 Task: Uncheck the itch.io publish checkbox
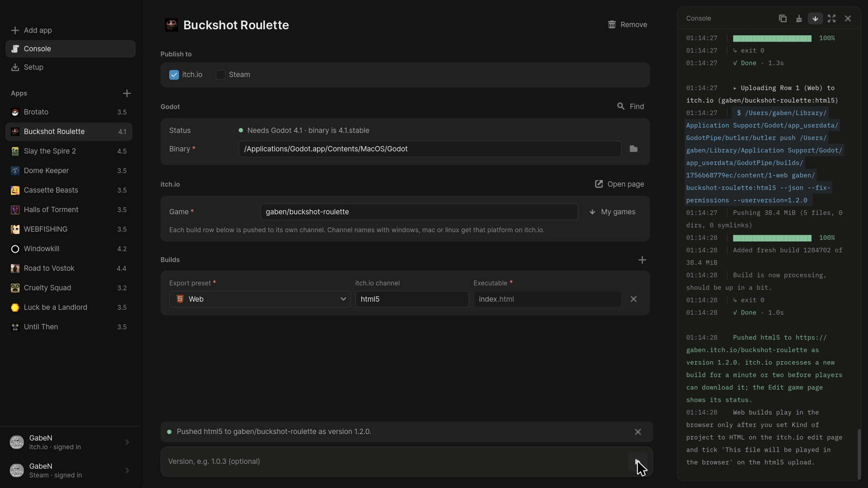174,75
